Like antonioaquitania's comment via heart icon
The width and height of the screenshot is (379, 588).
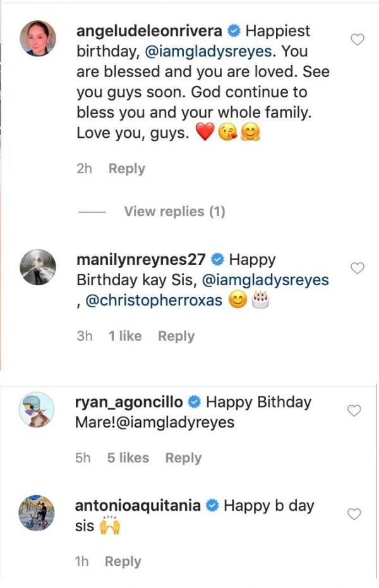tap(354, 514)
